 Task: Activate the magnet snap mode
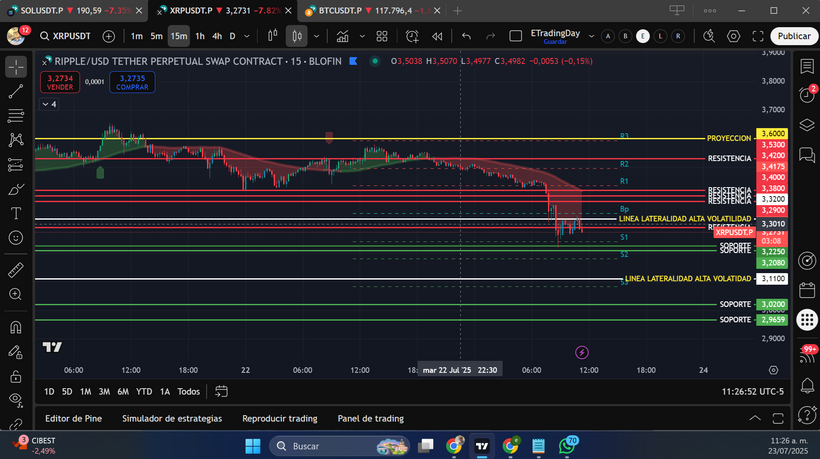16,327
